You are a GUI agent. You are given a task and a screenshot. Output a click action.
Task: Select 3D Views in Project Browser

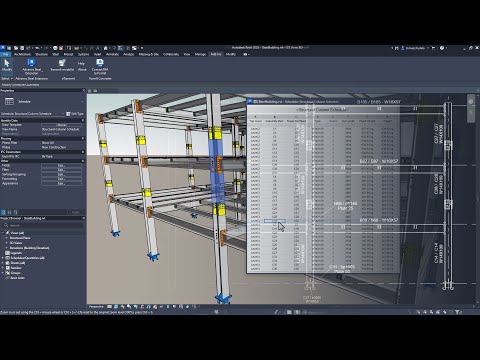(x=16, y=243)
